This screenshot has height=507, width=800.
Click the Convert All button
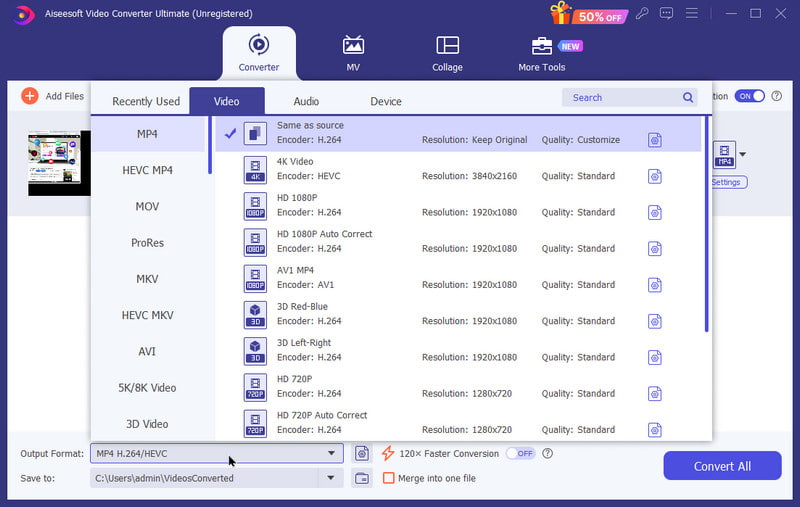point(722,466)
